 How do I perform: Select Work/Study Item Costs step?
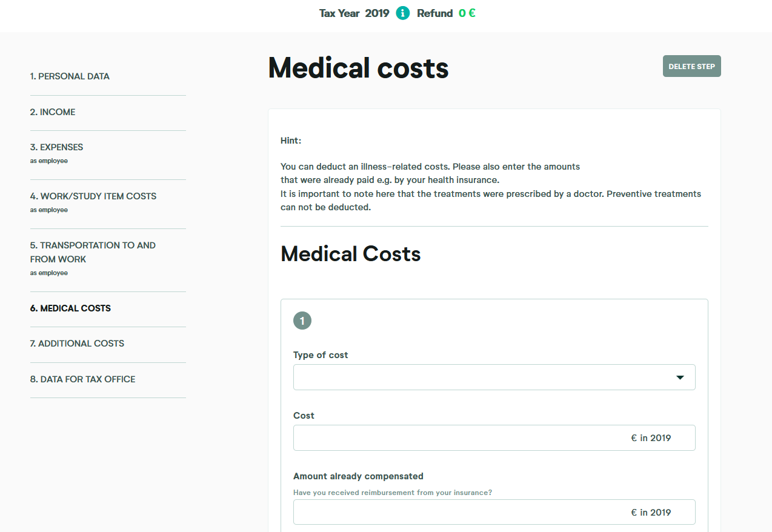(93, 196)
